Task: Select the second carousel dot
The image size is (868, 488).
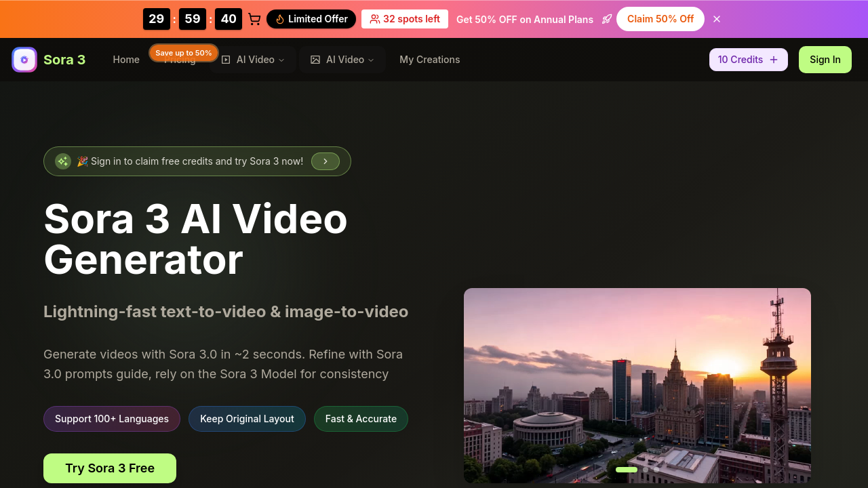Action: (646, 470)
